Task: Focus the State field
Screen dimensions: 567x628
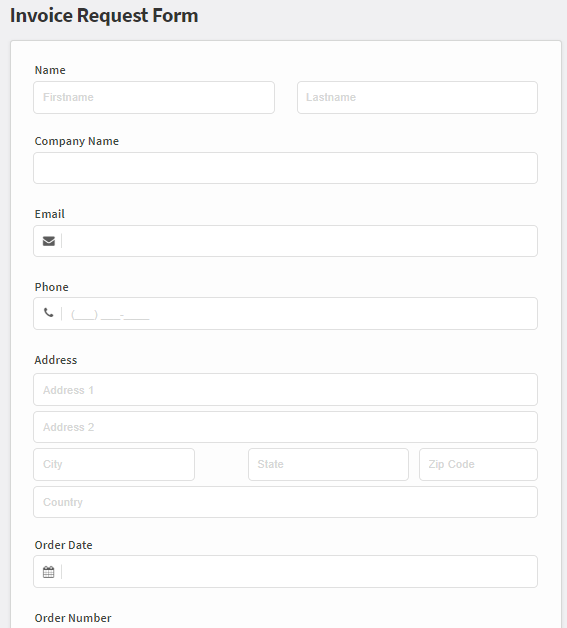Action: (328, 465)
